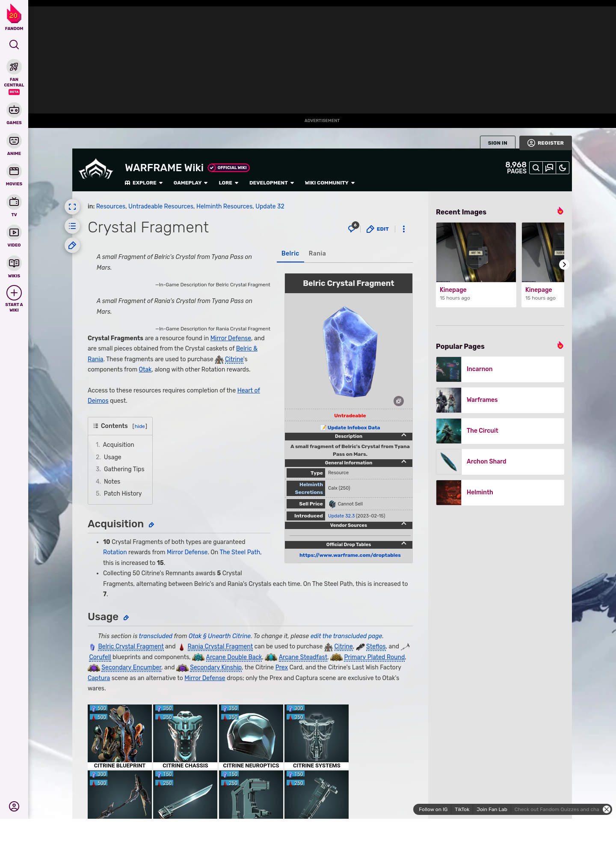Collapse the Vendor Sources infobox section
The width and height of the screenshot is (616, 856).
[349, 525]
